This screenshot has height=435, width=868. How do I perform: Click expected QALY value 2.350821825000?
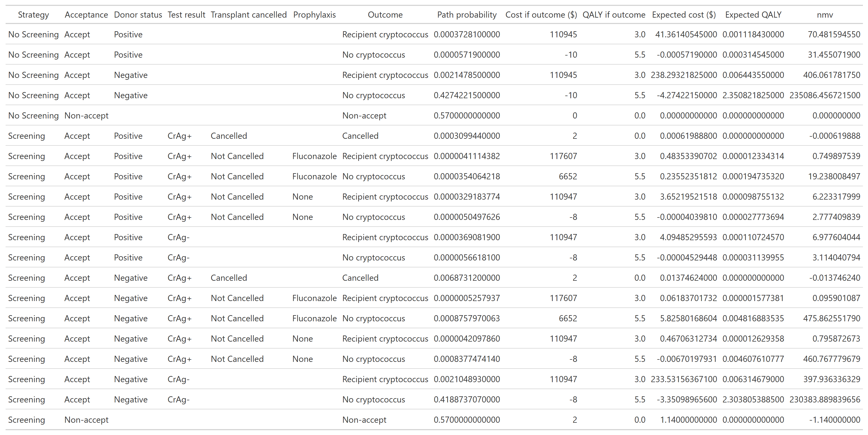[x=753, y=95]
